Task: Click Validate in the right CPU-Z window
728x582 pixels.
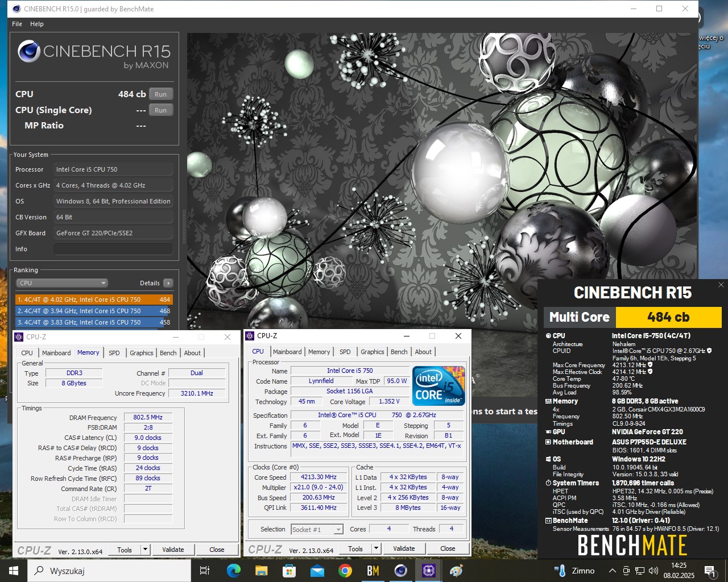Action: [404, 548]
